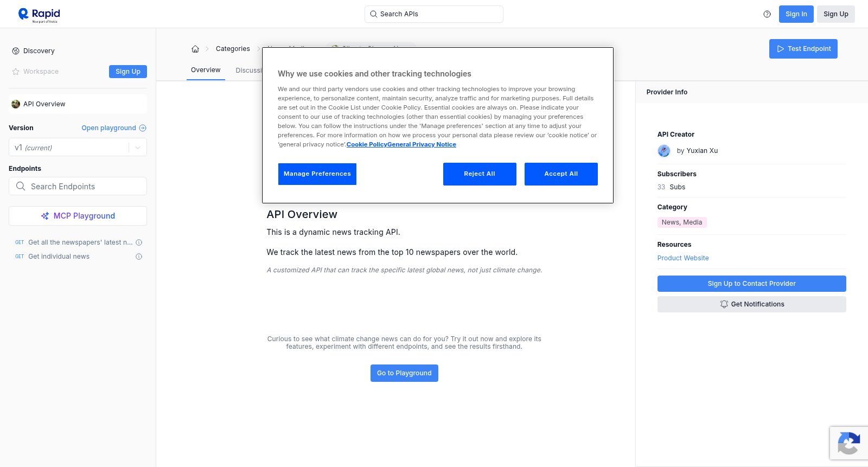Screen dimensions: 868x467
Task: Focus the Search APIs field
Action: pos(434,14)
